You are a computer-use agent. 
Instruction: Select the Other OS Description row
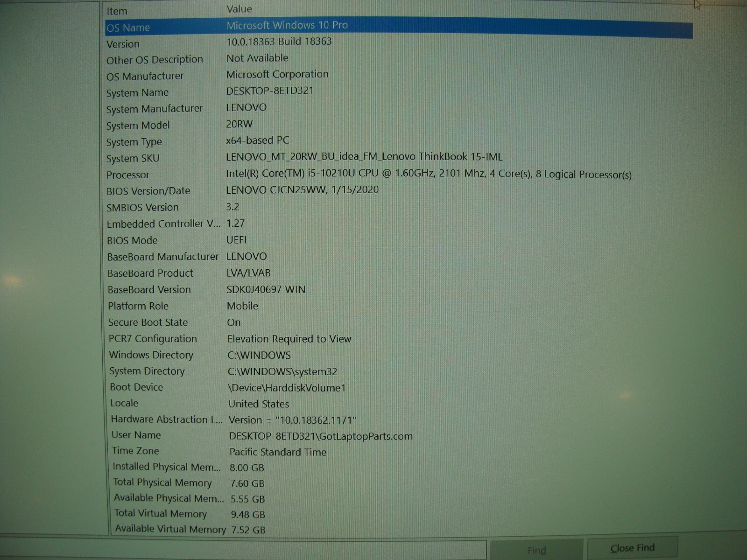click(399, 59)
